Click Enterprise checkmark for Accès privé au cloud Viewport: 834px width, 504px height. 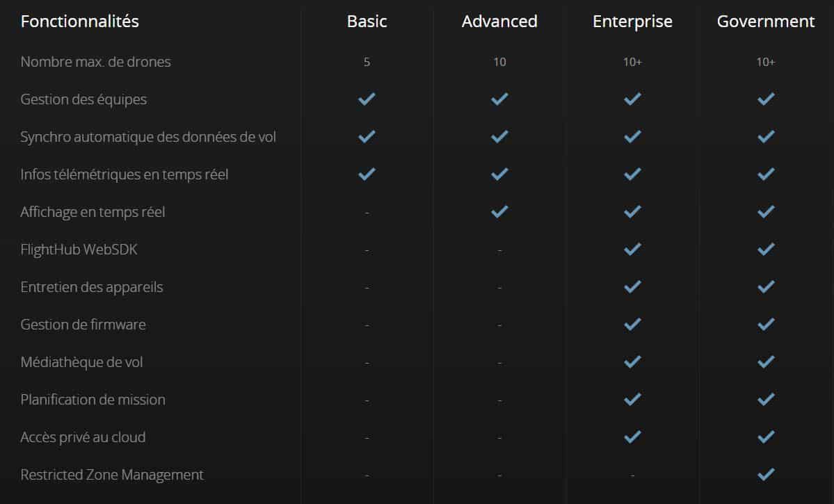pos(632,437)
